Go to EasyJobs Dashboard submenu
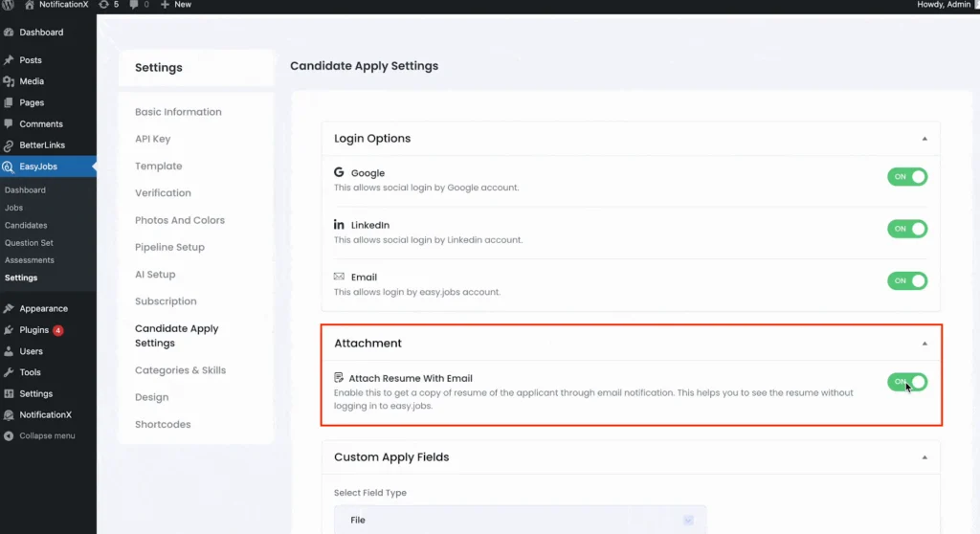 click(x=25, y=190)
